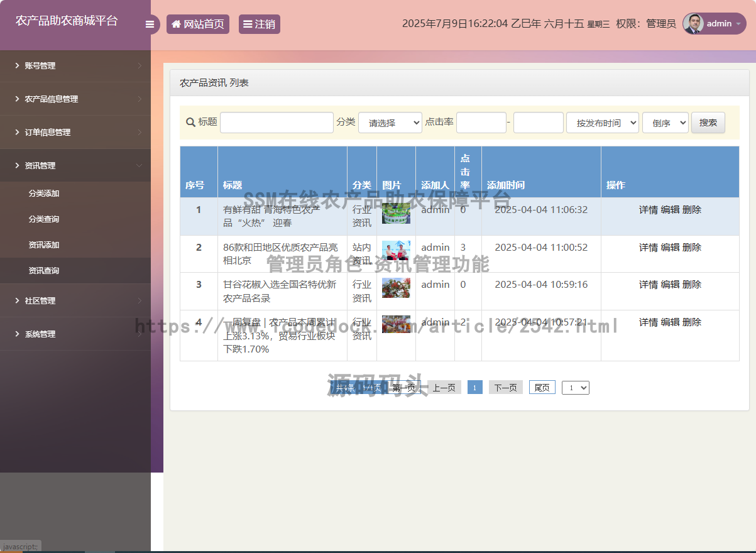Expand the 账号管理 sidebar menu
Screen dimensions: 756x553
click(x=75, y=65)
